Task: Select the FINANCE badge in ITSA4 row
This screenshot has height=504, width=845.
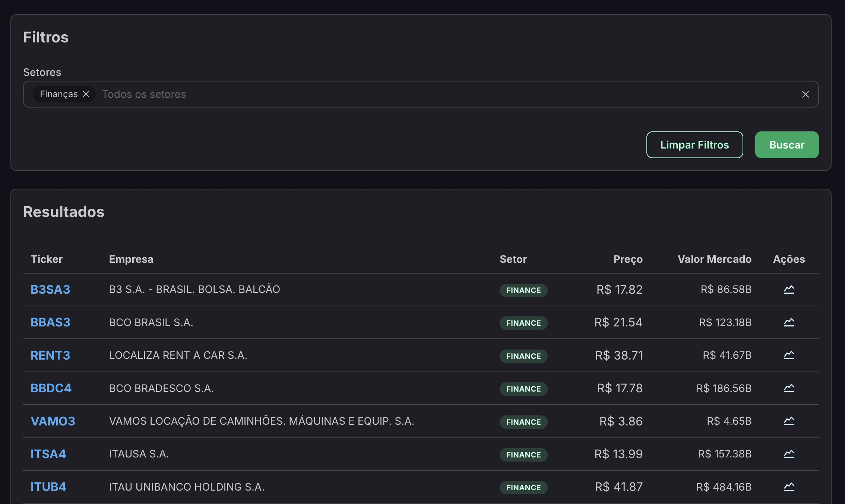Action: (523, 454)
